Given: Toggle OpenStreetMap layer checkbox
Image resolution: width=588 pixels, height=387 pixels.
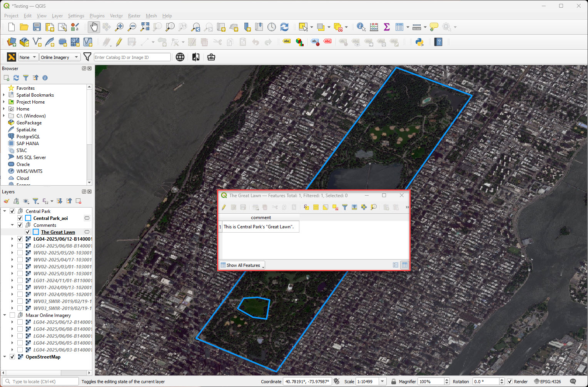Looking at the screenshot, I should pos(12,357).
